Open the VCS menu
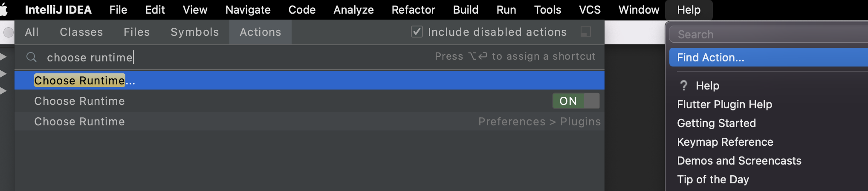 590,10
